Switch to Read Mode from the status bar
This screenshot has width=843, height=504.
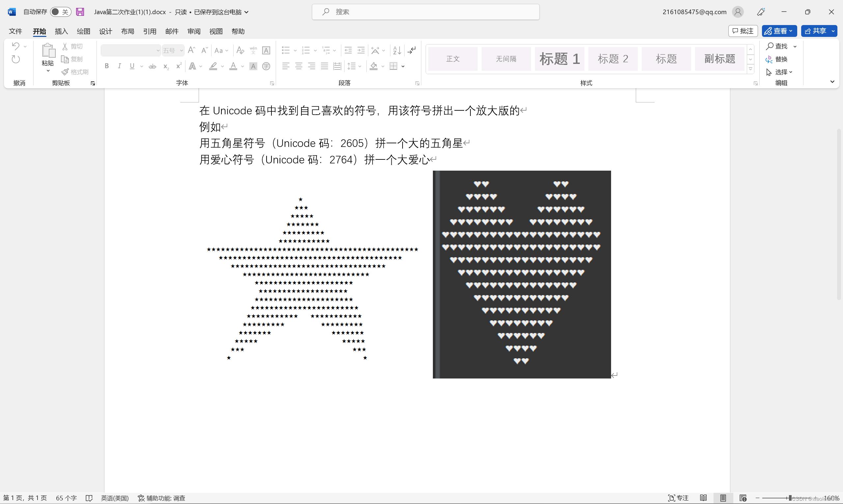tap(703, 497)
